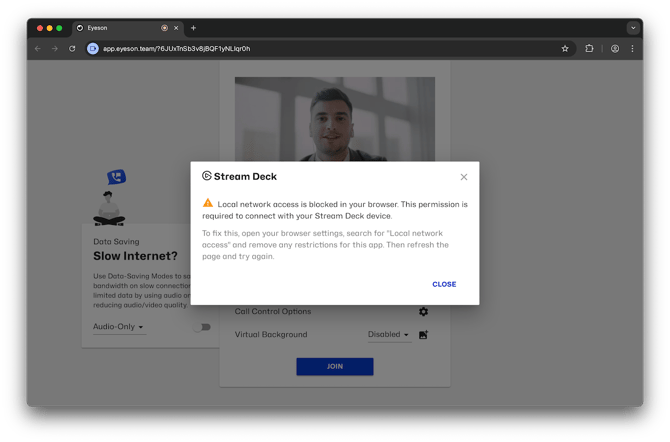Click the Stream Deck logo icon

[207, 176]
